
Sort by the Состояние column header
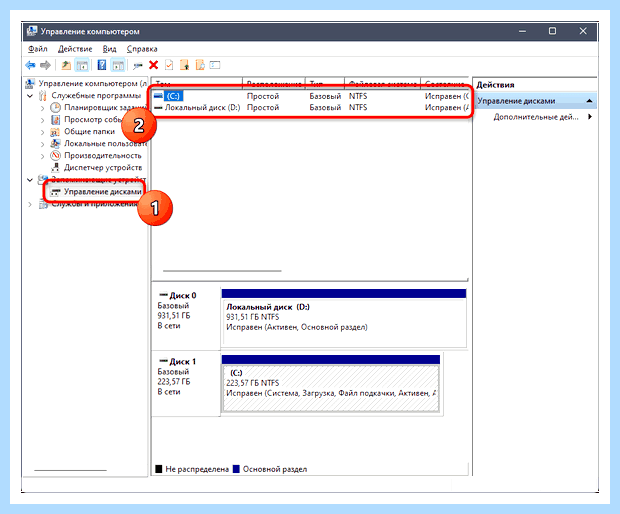[444, 83]
